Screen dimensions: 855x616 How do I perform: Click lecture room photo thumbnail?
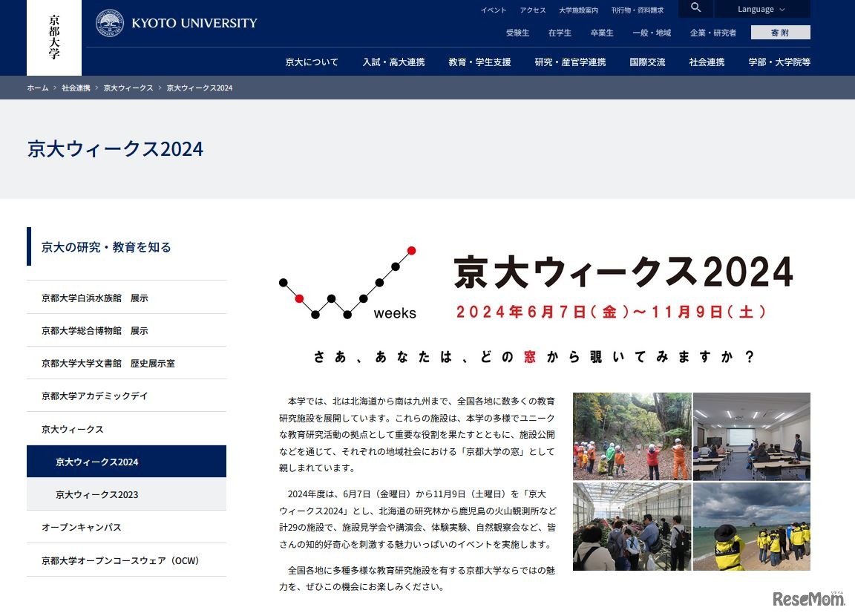click(752, 436)
